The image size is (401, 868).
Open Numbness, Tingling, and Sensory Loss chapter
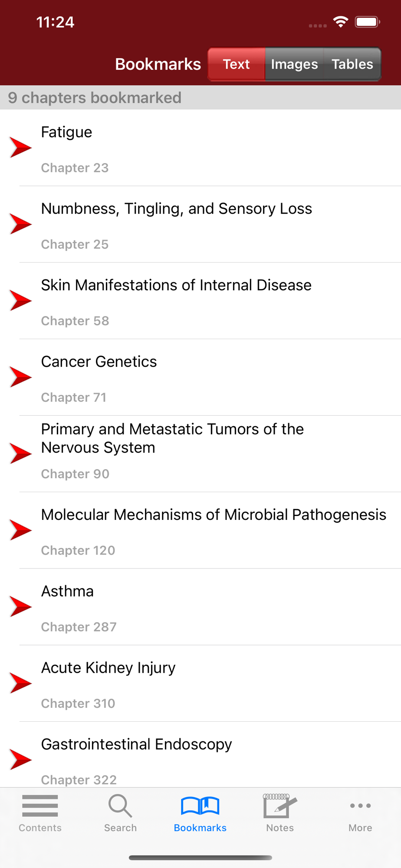click(176, 209)
